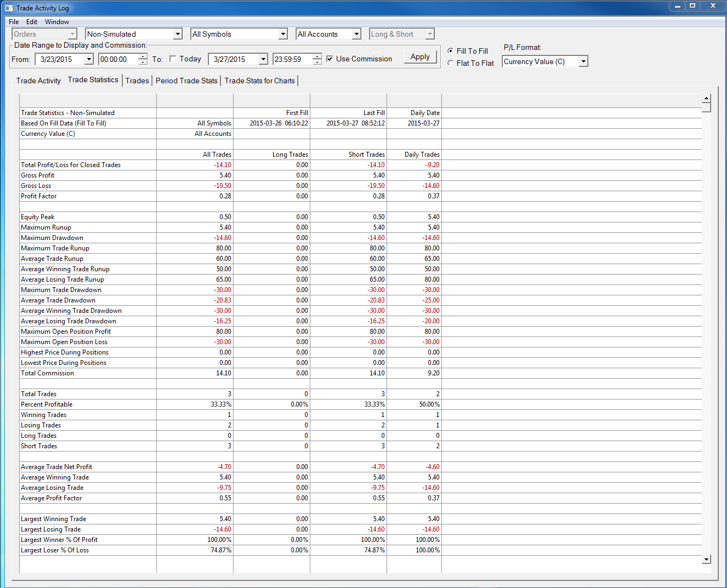Click the scrollbar up arrow
The width and height of the screenshot is (727, 588).
(706, 99)
